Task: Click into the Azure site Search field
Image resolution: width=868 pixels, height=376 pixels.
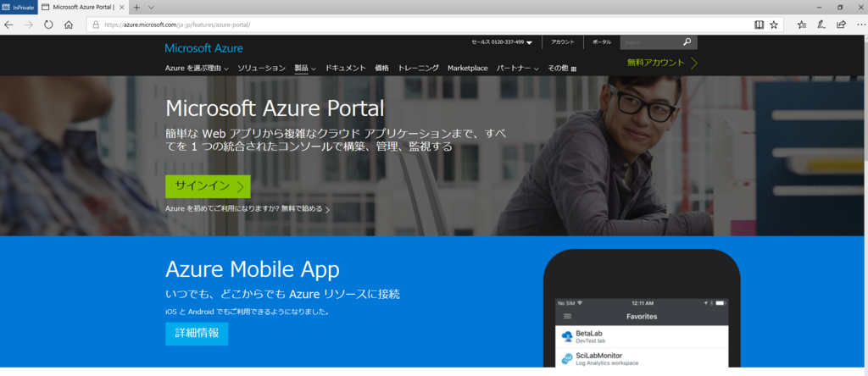Action: [x=650, y=42]
